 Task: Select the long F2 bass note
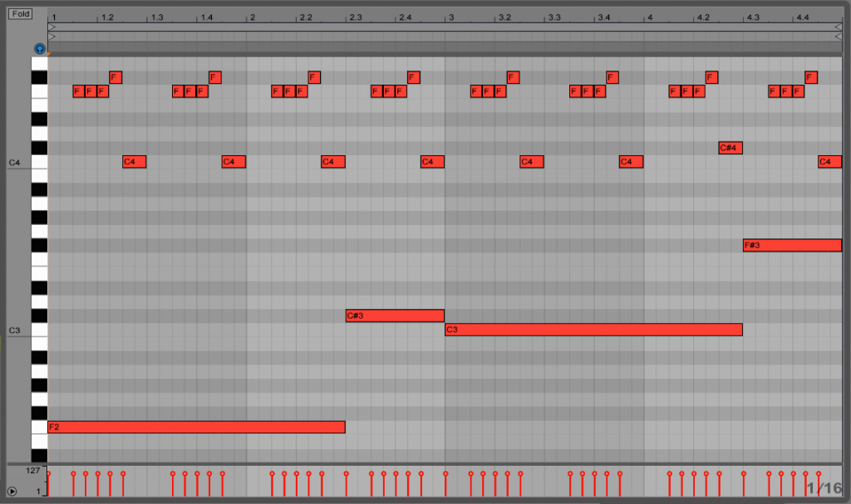(196, 427)
